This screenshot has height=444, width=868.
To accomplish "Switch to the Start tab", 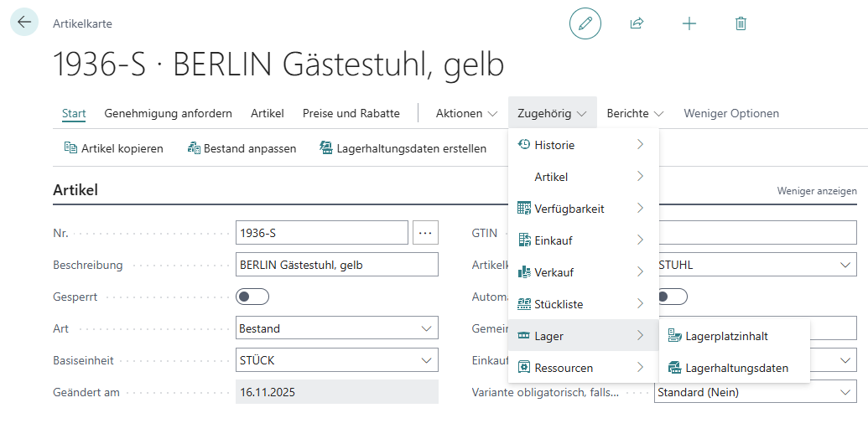I will click(74, 113).
